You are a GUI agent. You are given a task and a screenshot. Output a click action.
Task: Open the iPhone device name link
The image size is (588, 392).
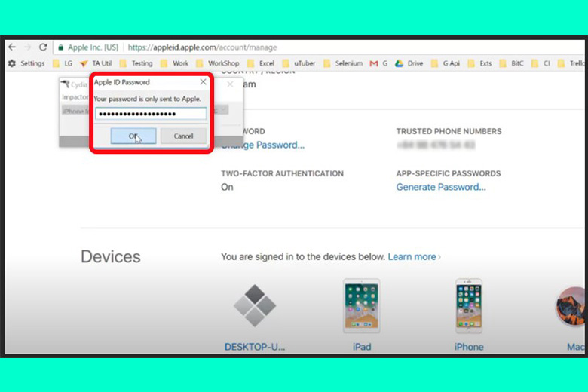pyautogui.click(x=469, y=347)
